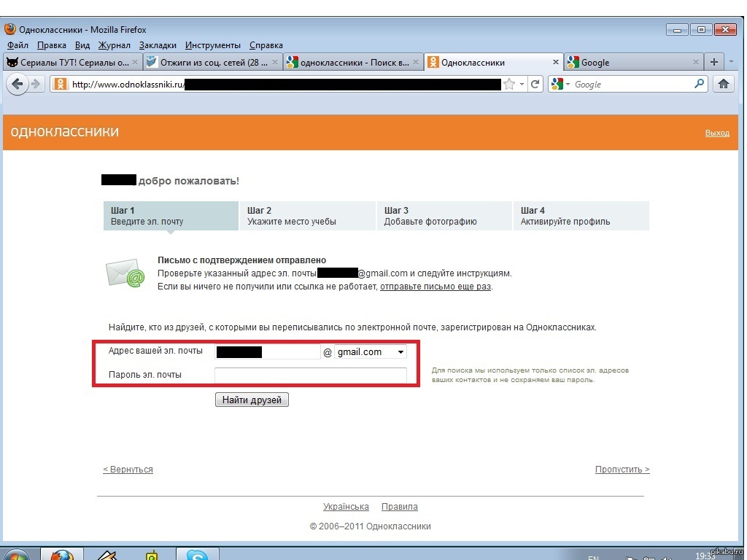Reload the page with the refresh icon
The image size is (747, 560).
[x=535, y=85]
